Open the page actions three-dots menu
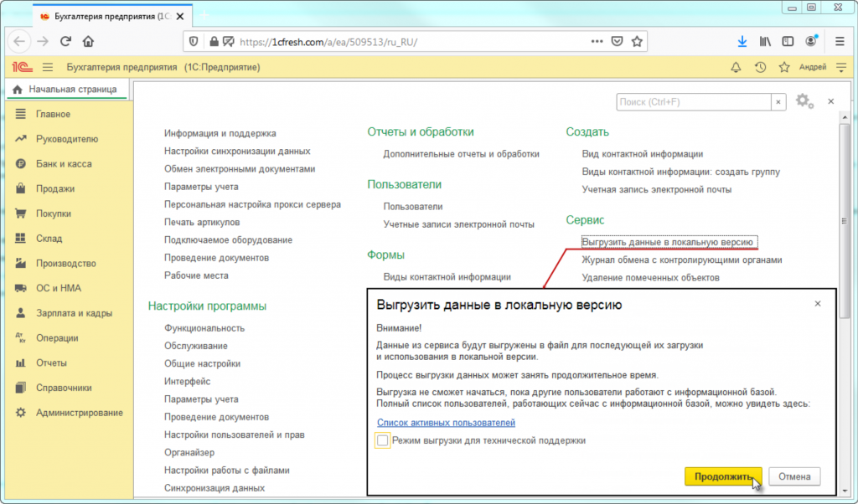Screen dimensions: 858x504 click(597, 41)
